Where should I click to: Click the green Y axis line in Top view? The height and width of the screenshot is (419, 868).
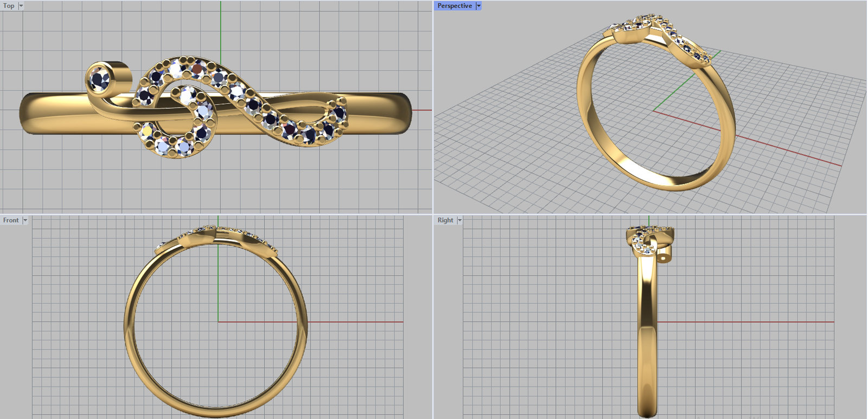tap(221, 27)
